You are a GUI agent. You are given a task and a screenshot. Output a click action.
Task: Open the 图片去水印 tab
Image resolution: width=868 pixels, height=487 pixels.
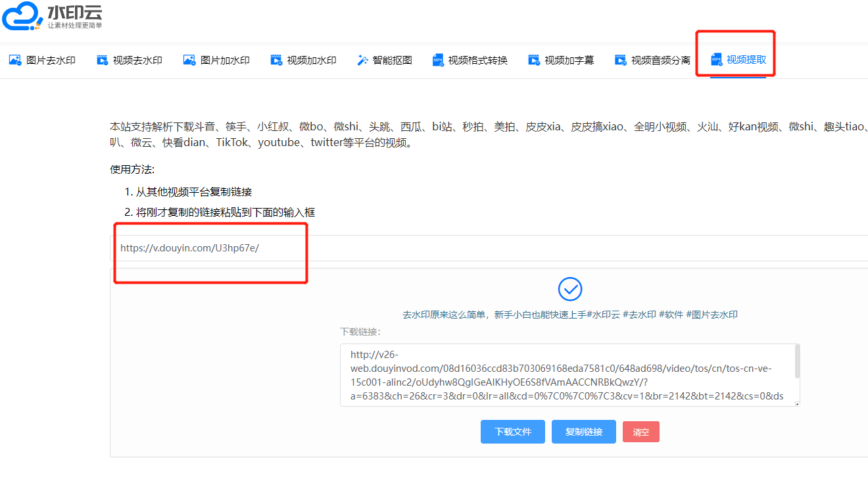pos(42,61)
